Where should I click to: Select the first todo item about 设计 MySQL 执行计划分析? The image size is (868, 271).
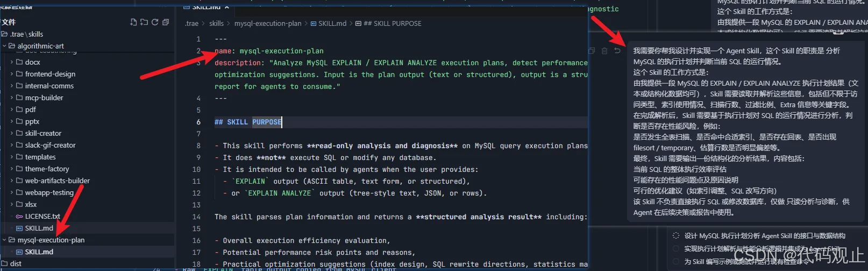click(759, 235)
